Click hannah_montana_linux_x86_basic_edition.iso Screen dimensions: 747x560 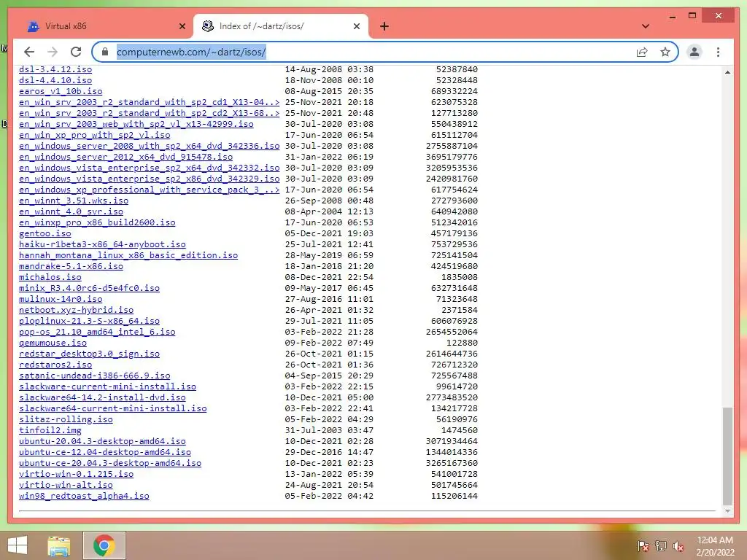coord(128,256)
